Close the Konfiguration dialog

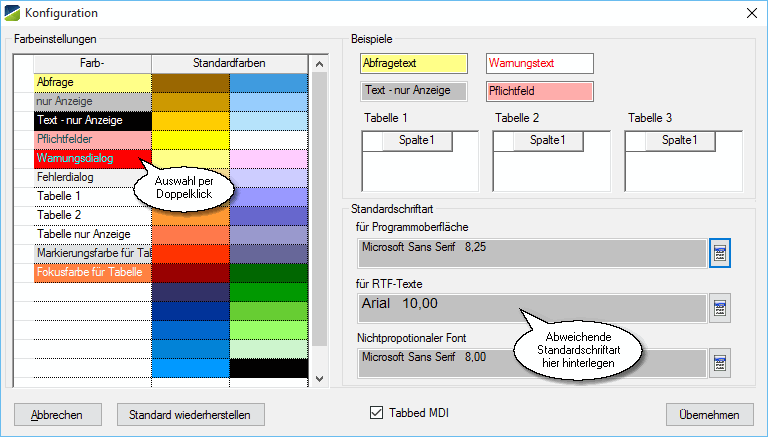tap(751, 13)
